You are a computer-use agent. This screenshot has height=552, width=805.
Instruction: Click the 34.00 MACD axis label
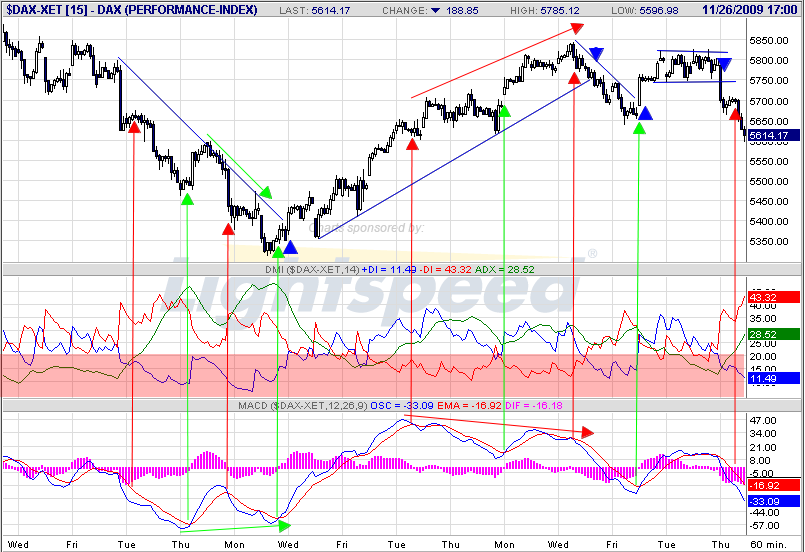coord(763,434)
